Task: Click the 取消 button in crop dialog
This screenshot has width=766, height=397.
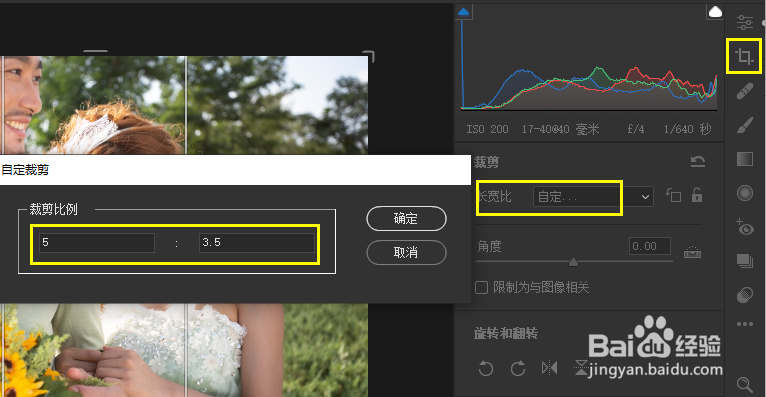Action: pyautogui.click(x=406, y=252)
